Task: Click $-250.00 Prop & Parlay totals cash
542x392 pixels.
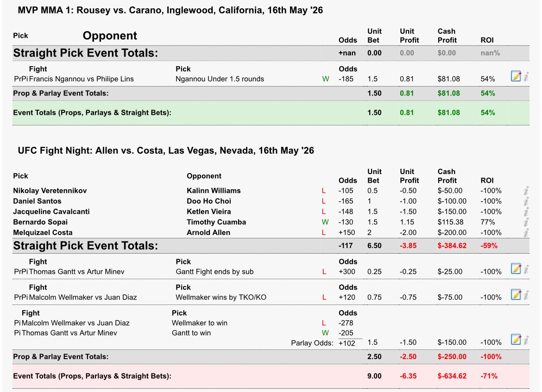Action: pos(452,356)
